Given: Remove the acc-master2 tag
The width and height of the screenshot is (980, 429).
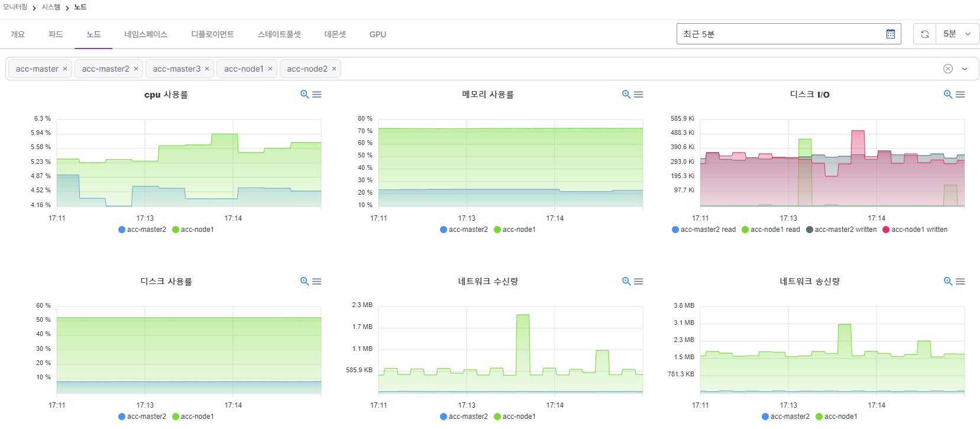Looking at the screenshot, I should 136,69.
